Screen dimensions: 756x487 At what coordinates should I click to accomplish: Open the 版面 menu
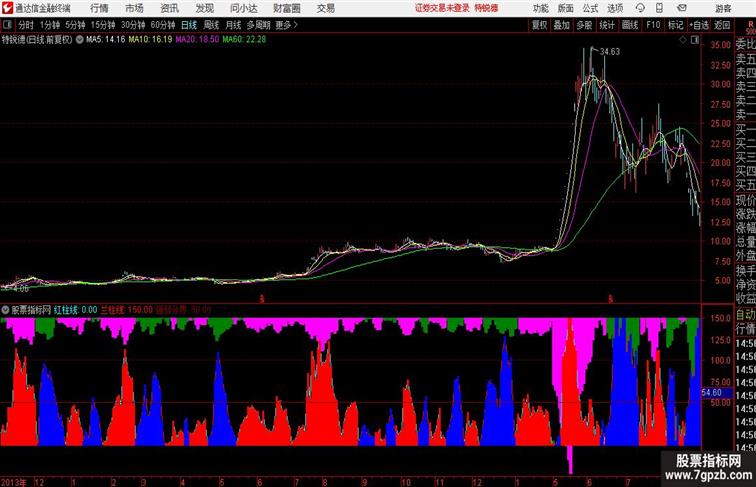point(566,8)
